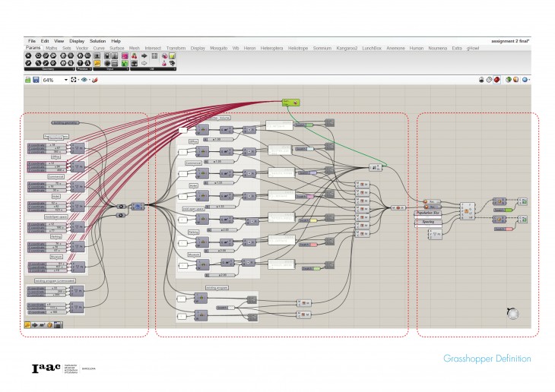Click the Save document icon

[x=36, y=80]
